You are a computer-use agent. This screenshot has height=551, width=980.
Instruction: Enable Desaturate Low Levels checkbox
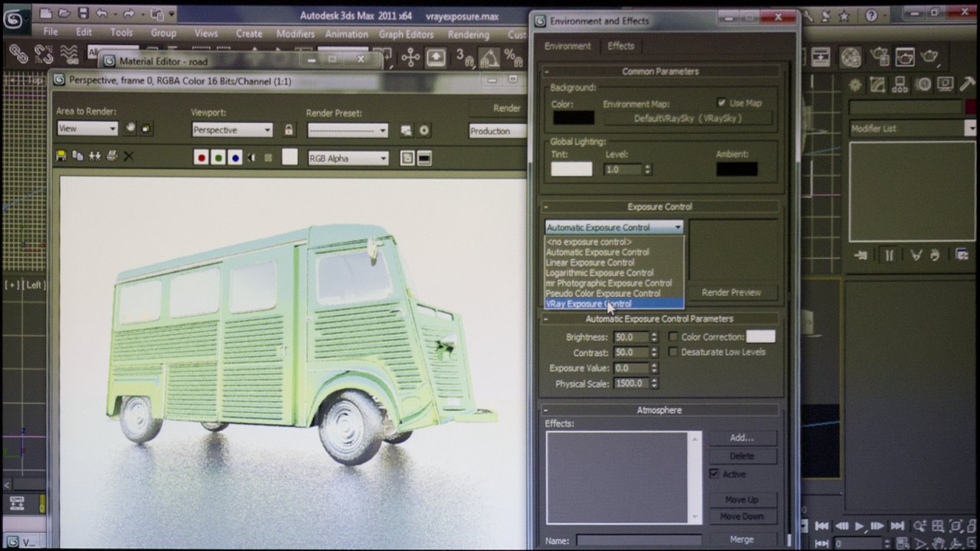[x=673, y=352]
